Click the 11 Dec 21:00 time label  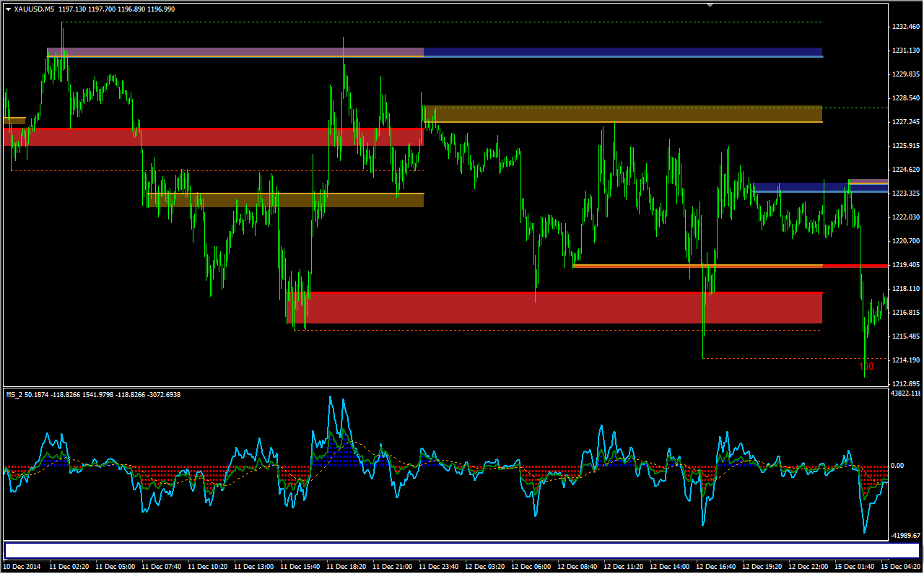pos(392,567)
